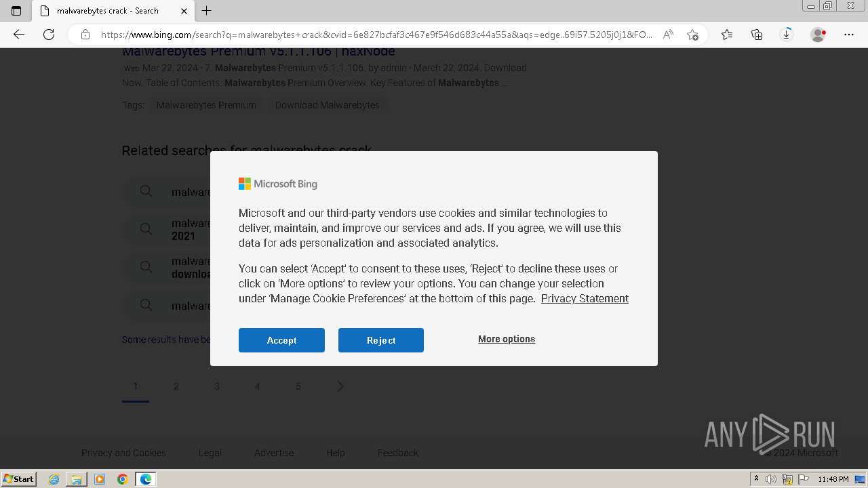Open Edge Settings and more menu
The width and height of the screenshot is (868, 488).
tap(849, 35)
